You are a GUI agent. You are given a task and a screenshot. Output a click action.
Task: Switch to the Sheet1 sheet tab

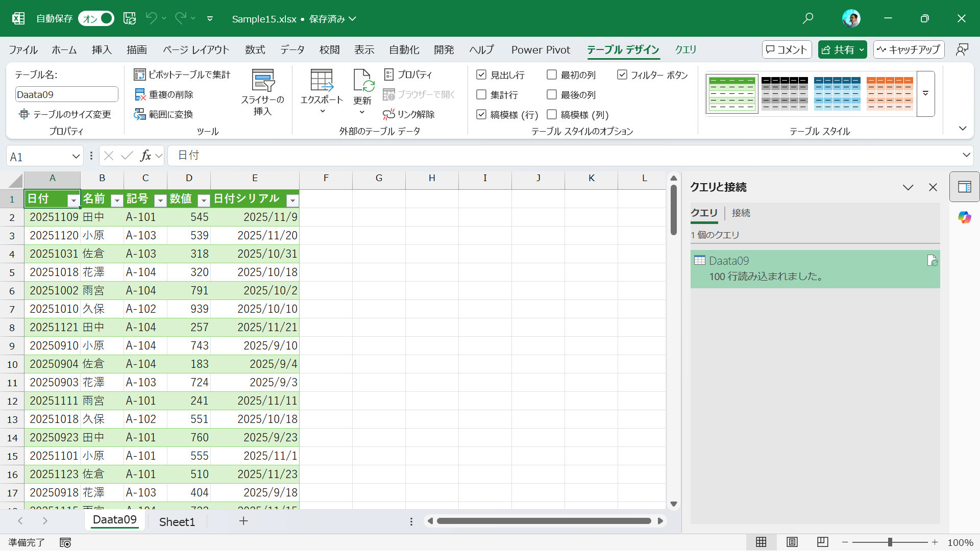pos(177,521)
